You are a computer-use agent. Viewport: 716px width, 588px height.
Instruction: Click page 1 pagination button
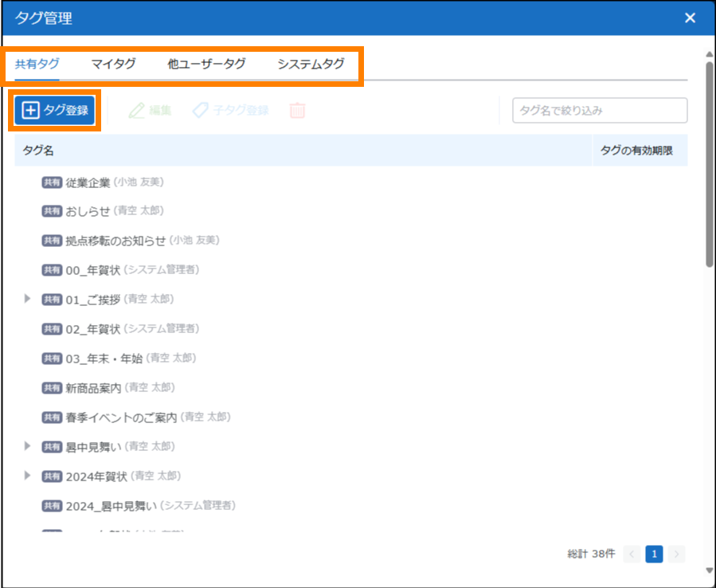[654, 554]
